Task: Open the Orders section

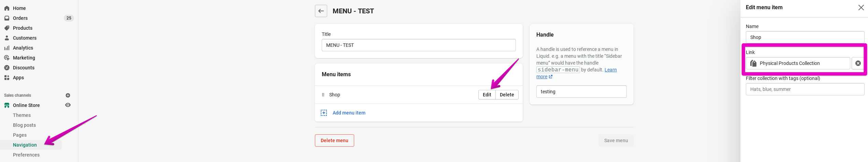Action: pos(20,18)
